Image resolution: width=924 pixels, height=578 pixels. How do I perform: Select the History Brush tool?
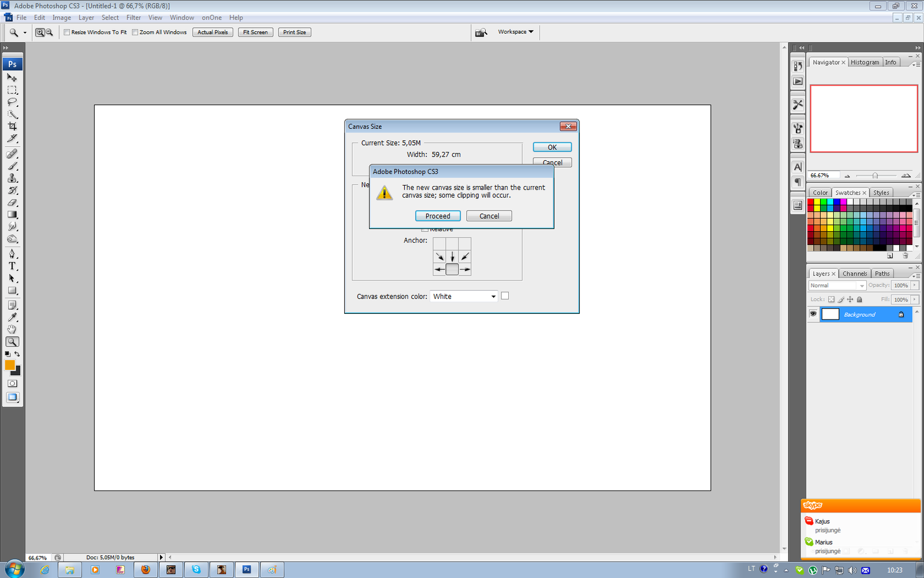tap(12, 190)
